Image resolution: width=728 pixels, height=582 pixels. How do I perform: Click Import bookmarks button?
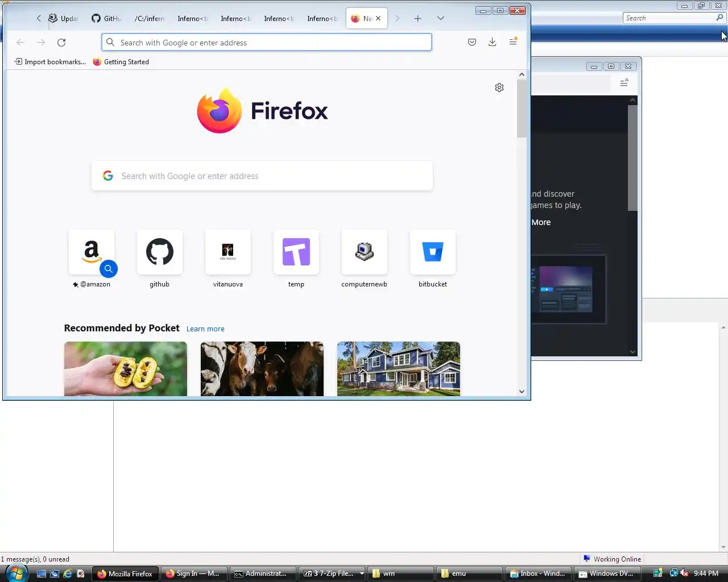50,61
